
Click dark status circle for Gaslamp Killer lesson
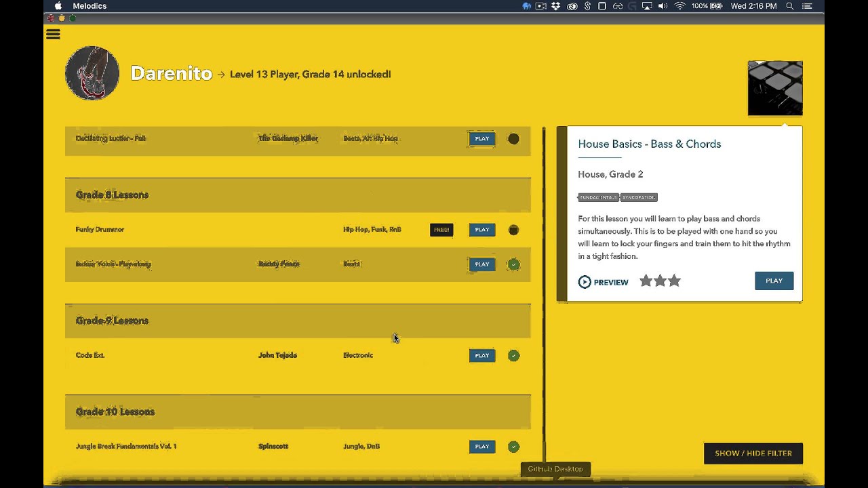513,139
